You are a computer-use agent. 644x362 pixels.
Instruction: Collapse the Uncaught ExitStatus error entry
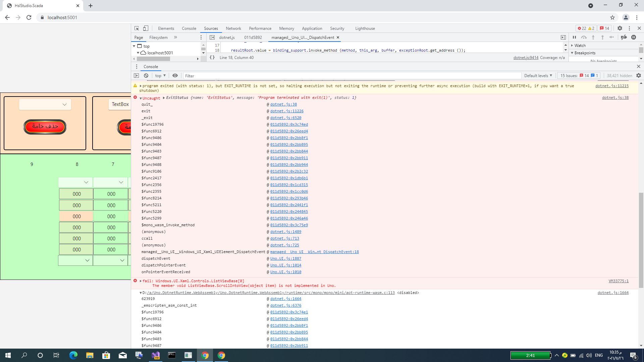141,98
